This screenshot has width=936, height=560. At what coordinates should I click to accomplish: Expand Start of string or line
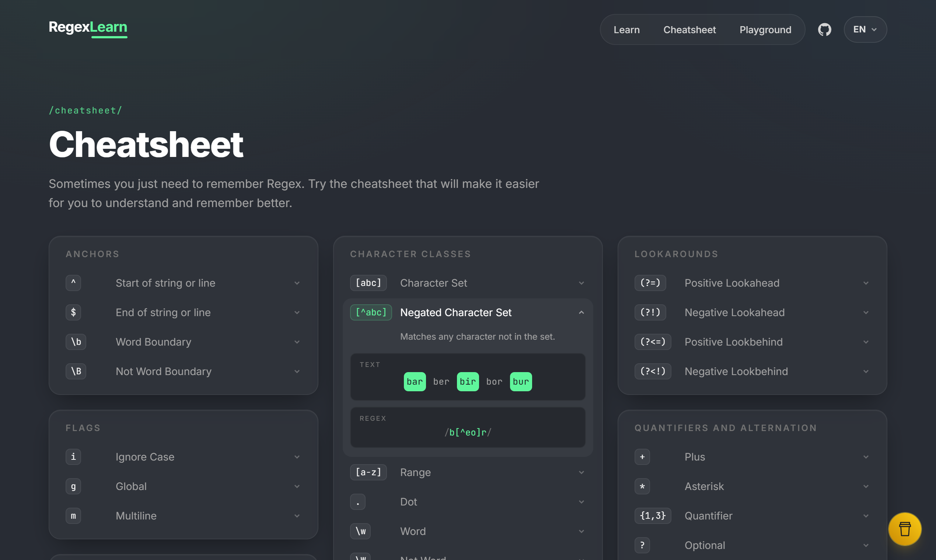coord(184,283)
